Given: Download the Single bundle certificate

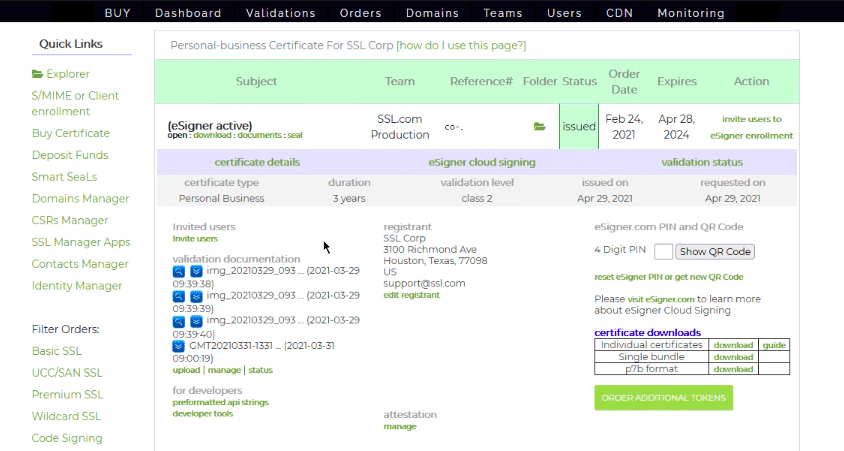Looking at the screenshot, I should coord(732,357).
